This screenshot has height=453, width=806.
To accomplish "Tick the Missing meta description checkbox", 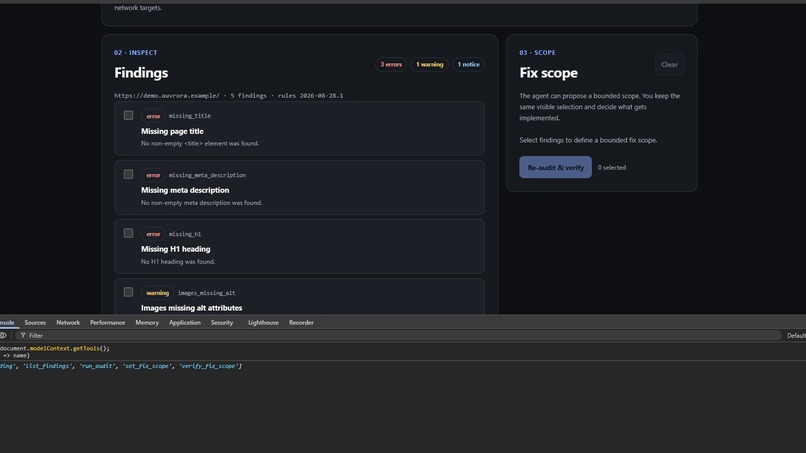I will pos(129,174).
